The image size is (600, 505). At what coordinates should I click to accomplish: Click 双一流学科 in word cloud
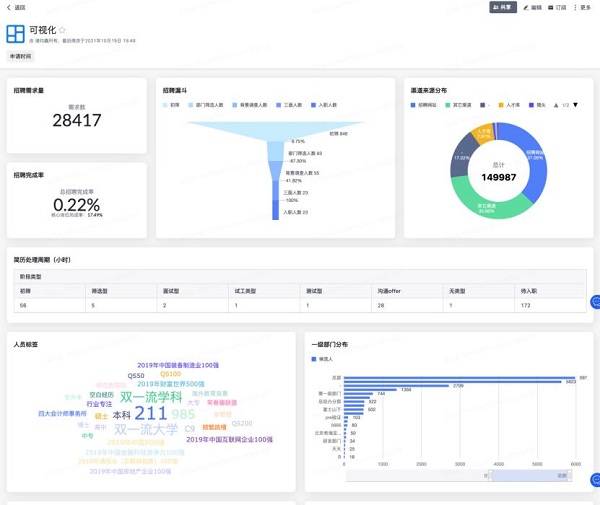tap(151, 396)
